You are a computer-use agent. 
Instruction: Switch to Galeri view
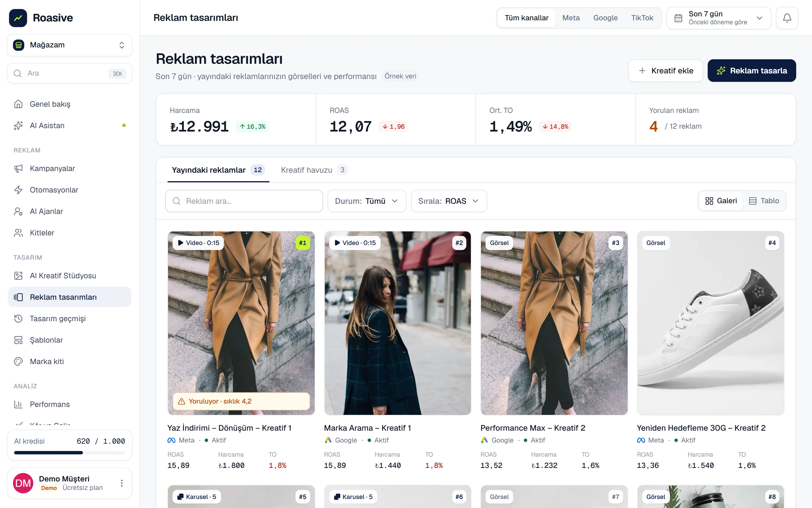(x=721, y=201)
